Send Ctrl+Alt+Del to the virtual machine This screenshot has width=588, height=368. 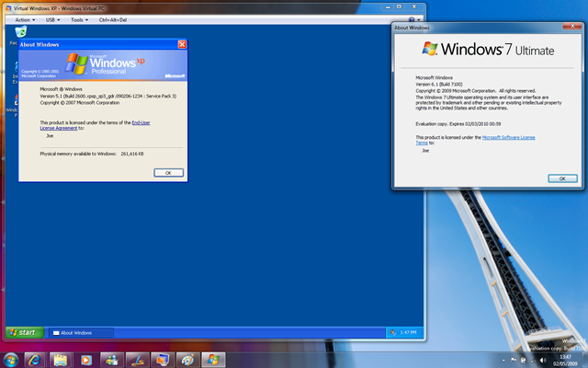click(113, 20)
